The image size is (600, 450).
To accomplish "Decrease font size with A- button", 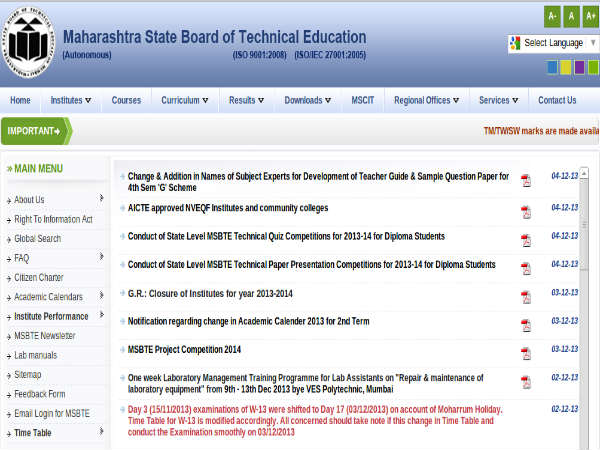I will 552,16.
